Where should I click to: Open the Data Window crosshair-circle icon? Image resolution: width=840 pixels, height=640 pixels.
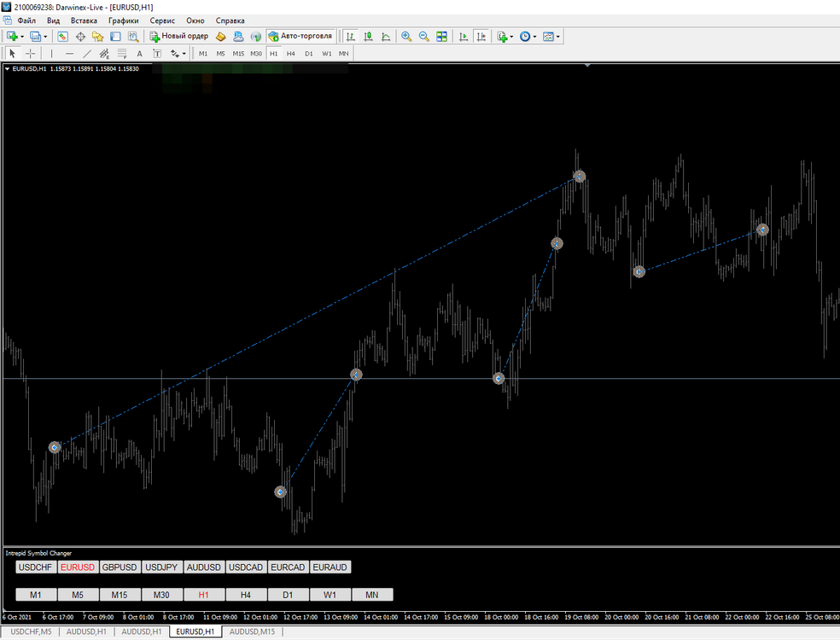80,37
